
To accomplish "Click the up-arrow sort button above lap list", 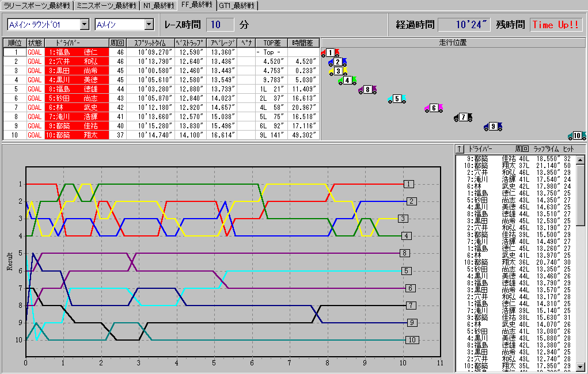I will pos(460,149).
